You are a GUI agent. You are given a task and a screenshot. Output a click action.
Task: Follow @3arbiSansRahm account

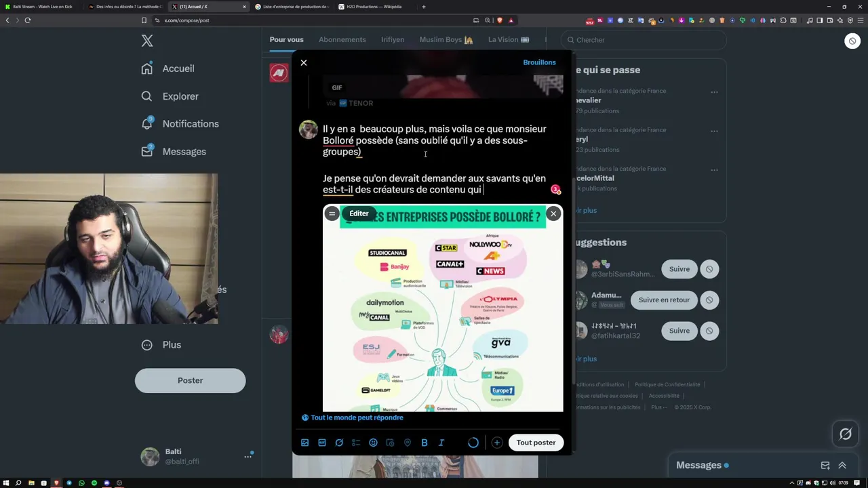click(679, 269)
